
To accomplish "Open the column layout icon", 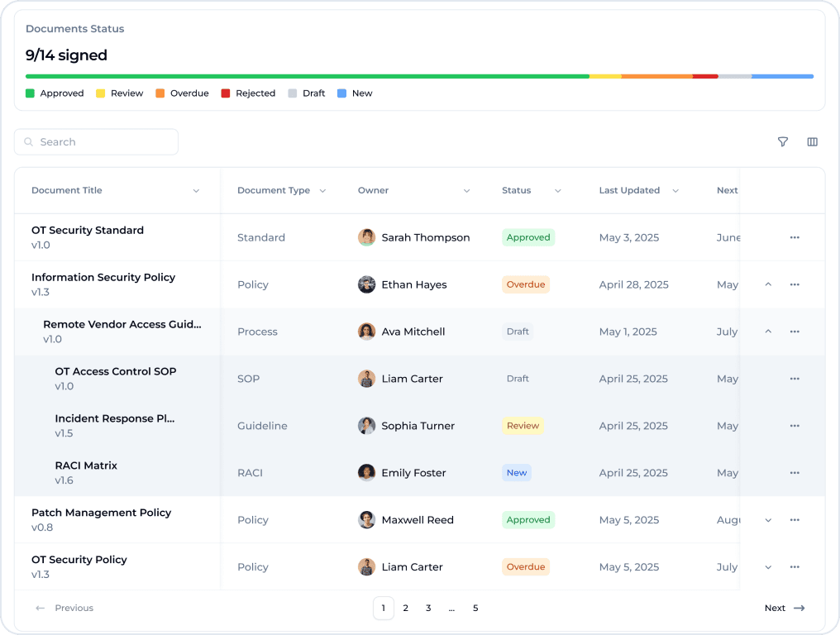I will tap(812, 142).
